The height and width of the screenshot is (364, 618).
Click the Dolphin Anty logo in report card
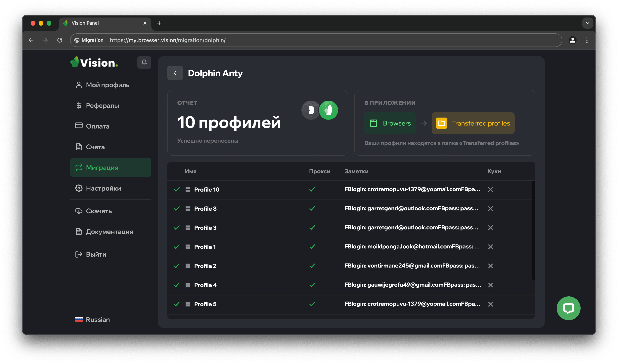pos(310,110)
